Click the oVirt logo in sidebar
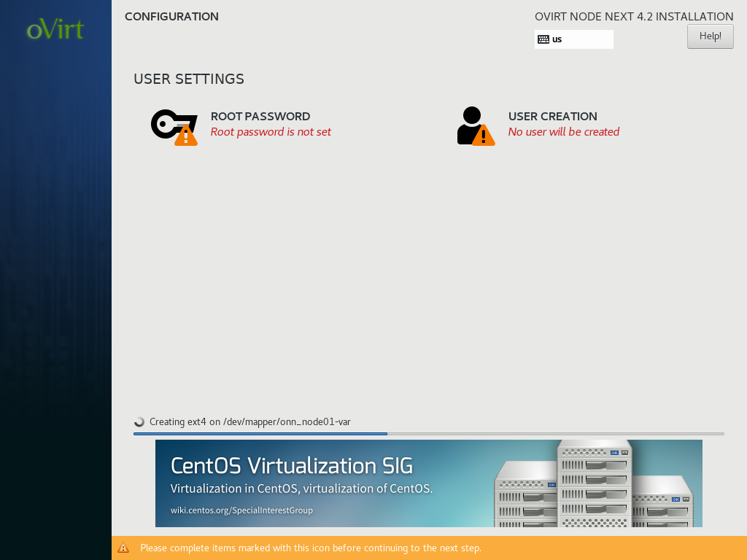This screenshot has width=747, height=560. tap(55, 29)
